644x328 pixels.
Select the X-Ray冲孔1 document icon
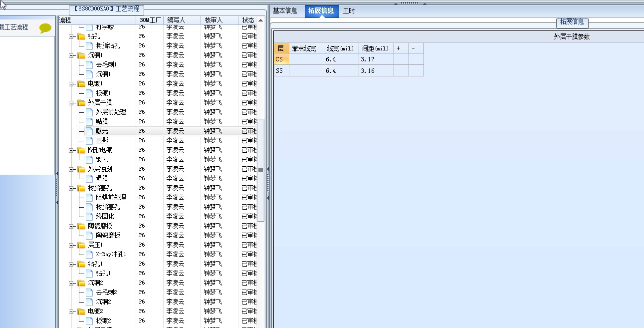tap(89, 255)
